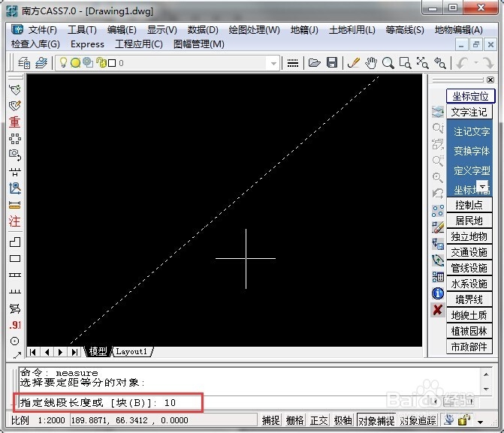Click the red 注 annotation icon
This screenshot has width=504, height=433.
(15, 221)
